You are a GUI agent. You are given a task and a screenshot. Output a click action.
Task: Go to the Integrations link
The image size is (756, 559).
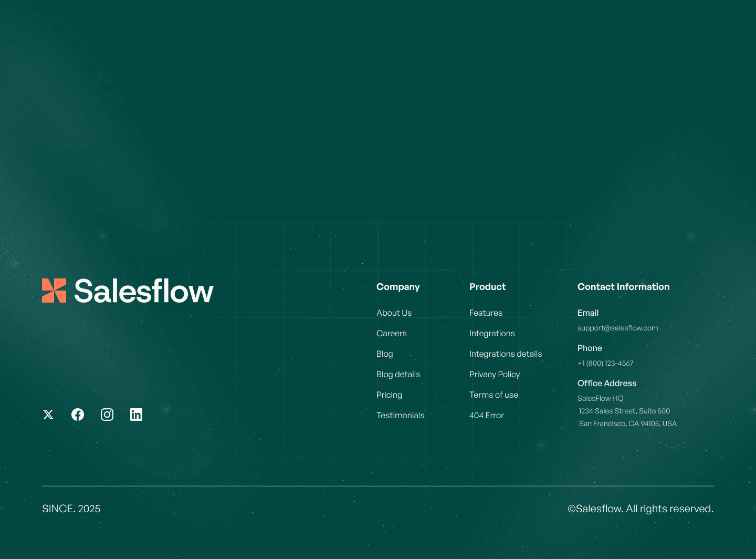coord(492,333)
